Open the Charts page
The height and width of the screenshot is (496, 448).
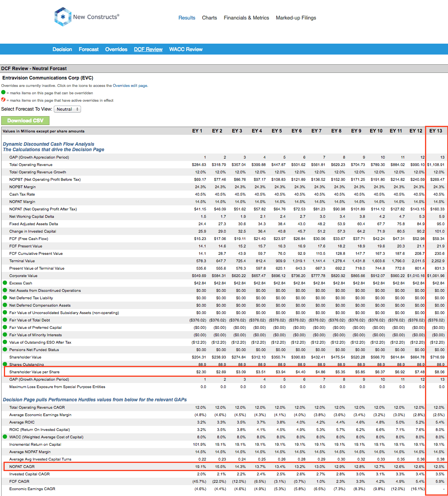point(210,18)
